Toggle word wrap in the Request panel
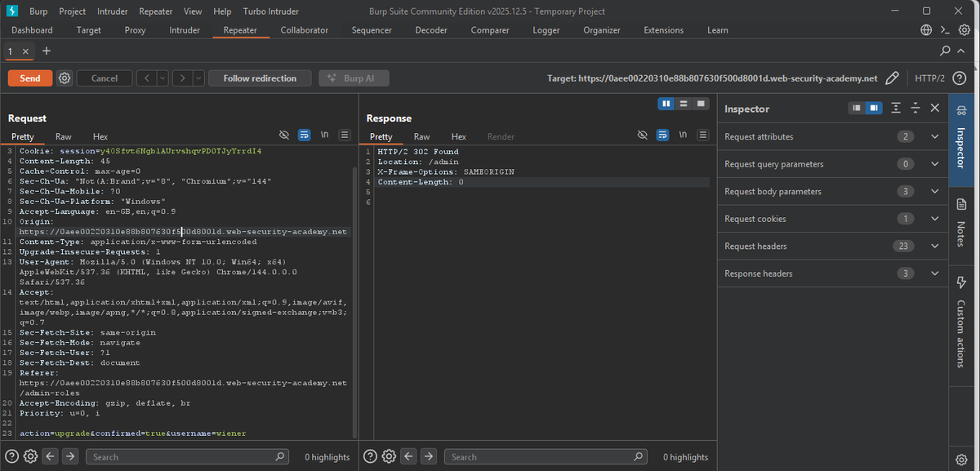This screenshot has width=980, height=471. (304, 135)
